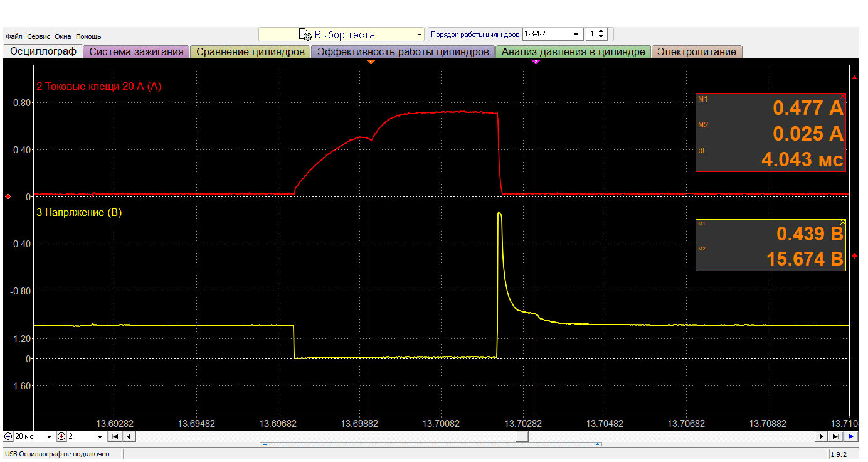Select the Анализ давления в цилиндре tab

coord(573,52)
